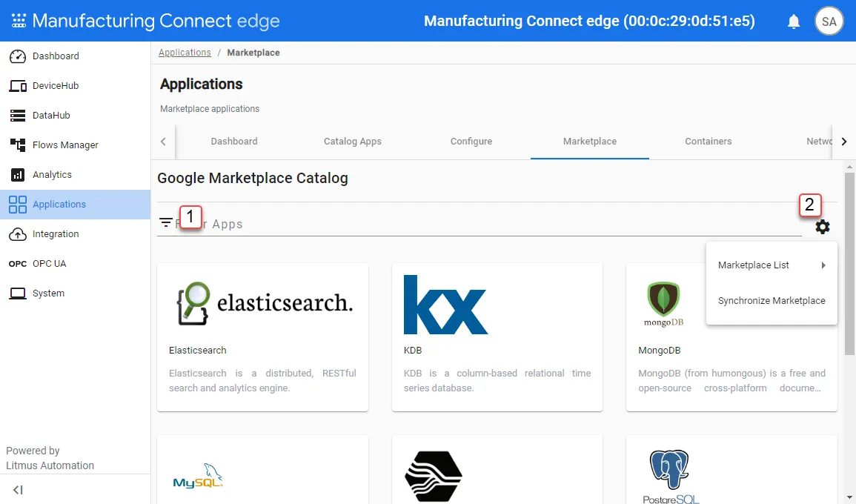Click the PostgreSQL elephant logo
The width and height of the screenshot is (856, 504).
[671, 476]
